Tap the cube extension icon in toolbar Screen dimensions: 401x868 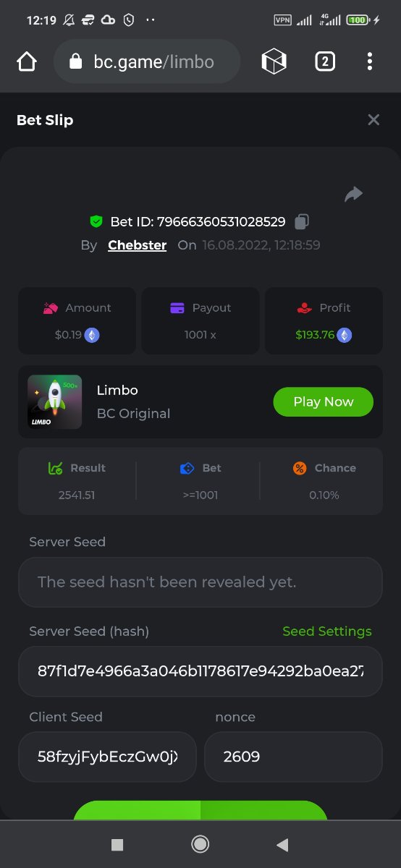pyautogui.click(x=274, y=62)
